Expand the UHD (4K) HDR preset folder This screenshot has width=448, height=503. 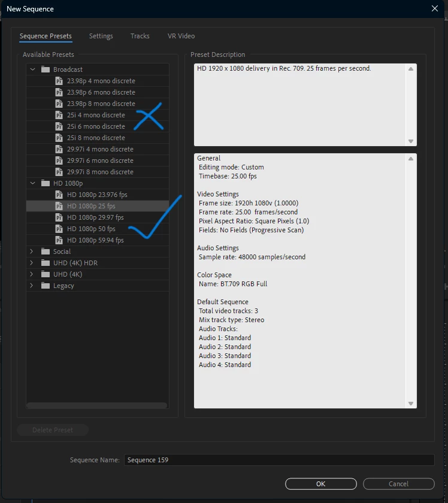[32, 263]
